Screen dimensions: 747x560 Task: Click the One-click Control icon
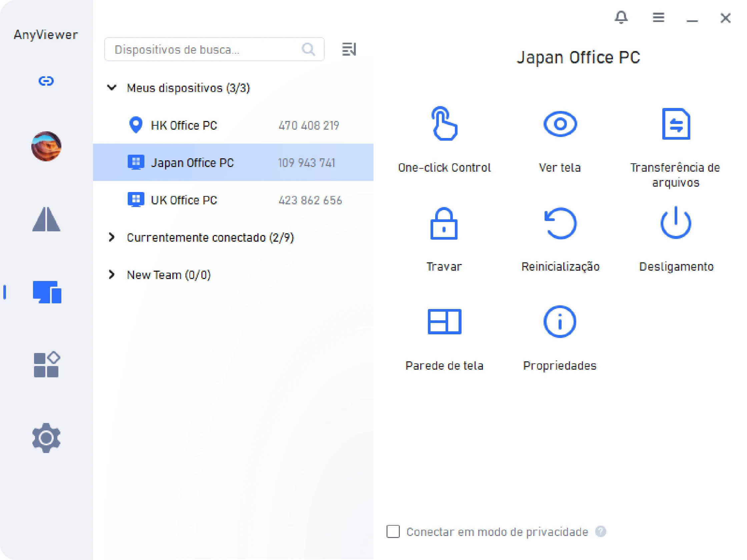[x=444, y=124]
